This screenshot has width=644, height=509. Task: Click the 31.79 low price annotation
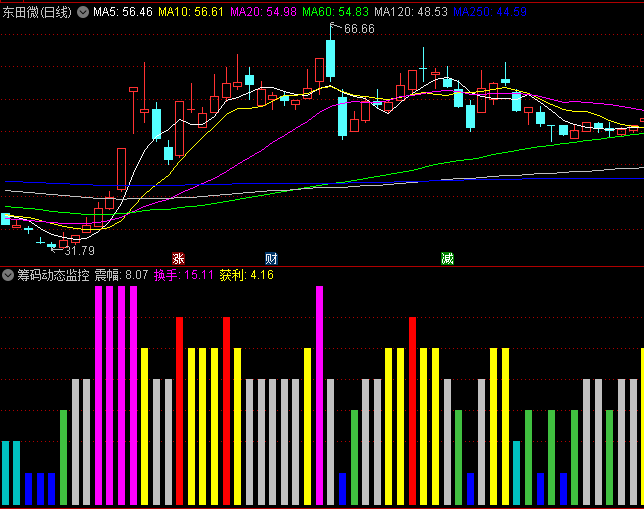click(x=80, y=251)
